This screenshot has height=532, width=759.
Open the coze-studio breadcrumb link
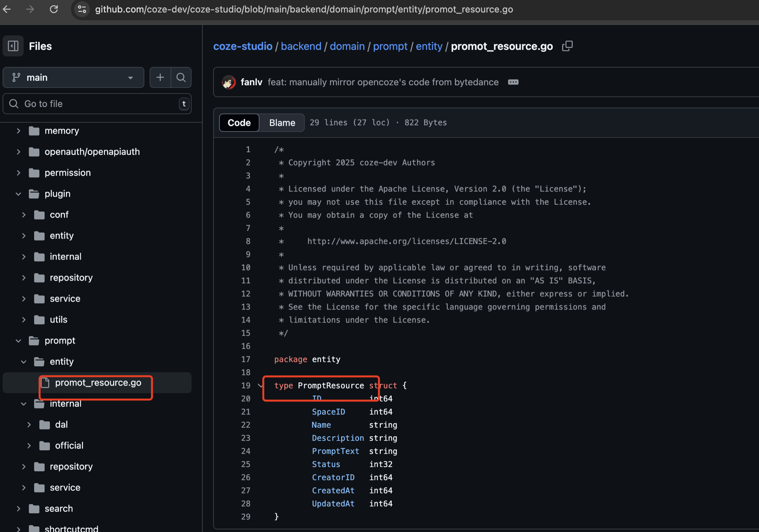coord(243,46)
